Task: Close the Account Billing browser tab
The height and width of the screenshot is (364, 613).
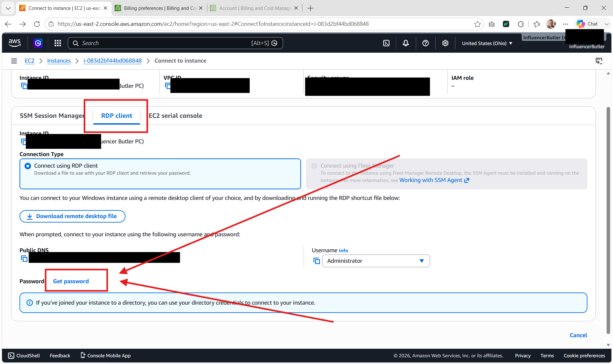Action: coord(296,8)
